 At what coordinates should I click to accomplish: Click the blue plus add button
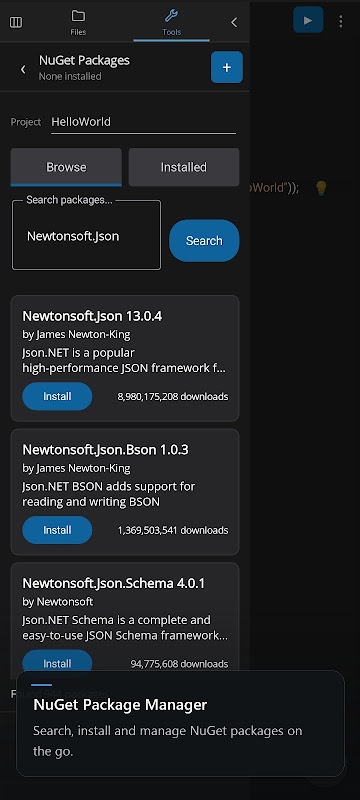[x=227, y=67]
